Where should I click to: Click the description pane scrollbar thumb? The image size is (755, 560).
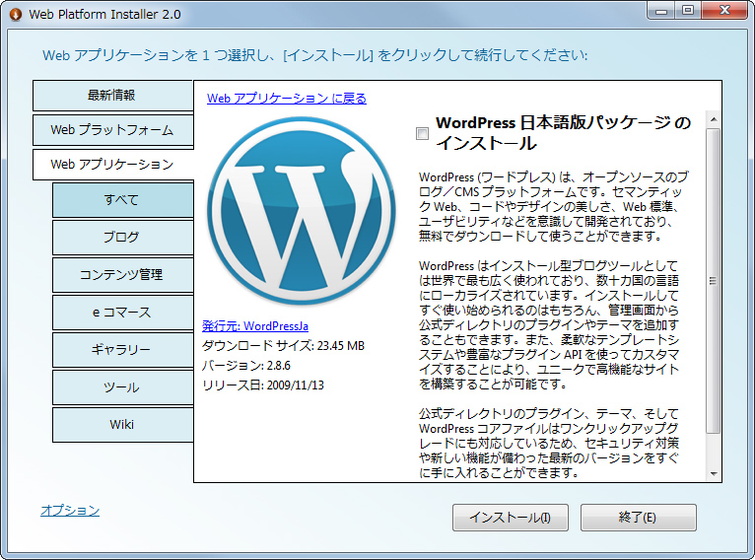coord(714,281)
